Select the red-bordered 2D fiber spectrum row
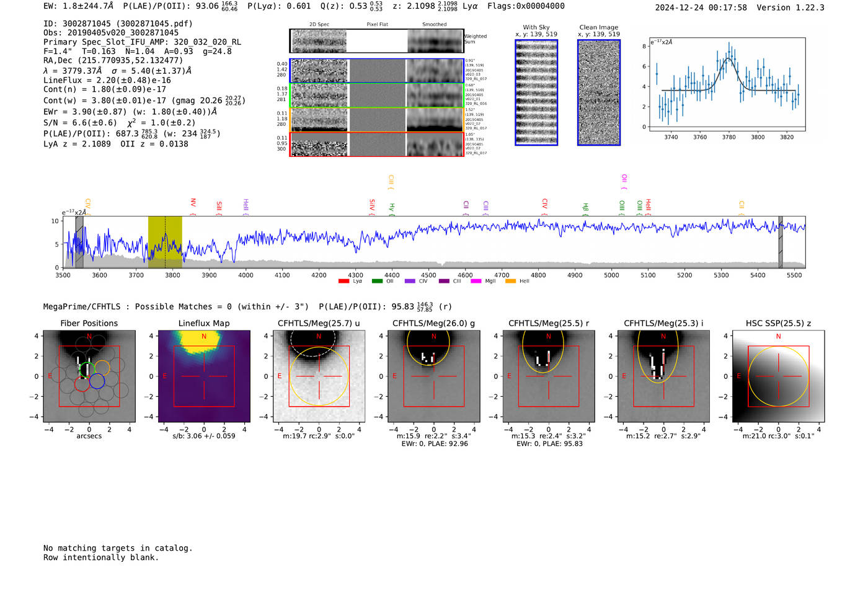This screenshot has width=868, height=591. coord(377,144)
